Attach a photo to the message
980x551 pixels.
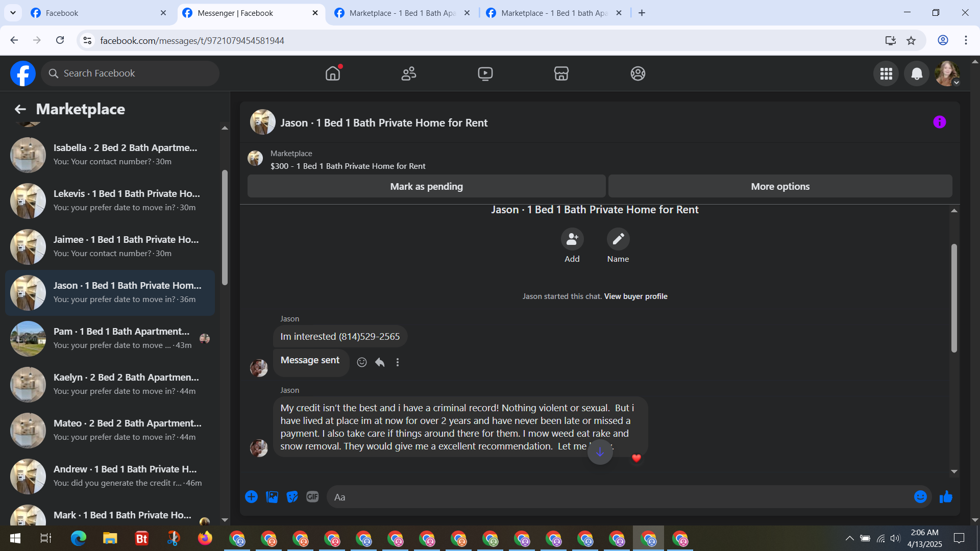point(272,497)
